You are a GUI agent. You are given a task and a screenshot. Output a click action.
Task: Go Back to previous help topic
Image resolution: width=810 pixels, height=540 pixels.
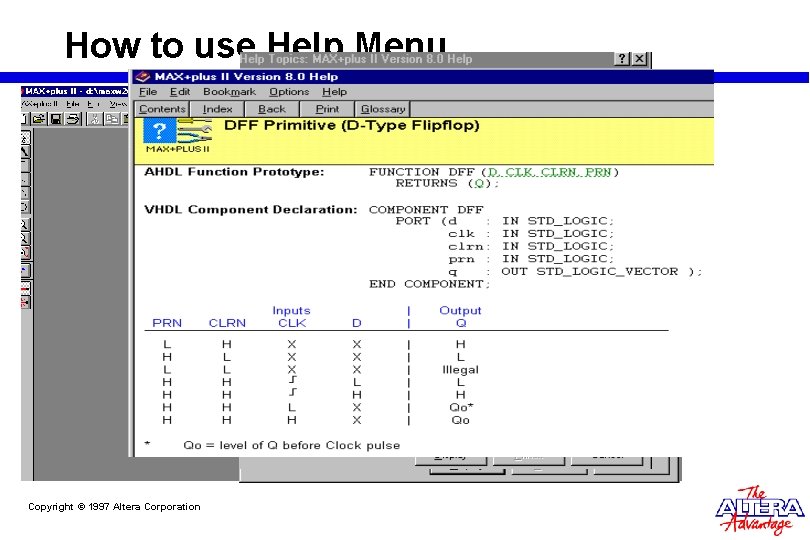click(x=272, y=109)
